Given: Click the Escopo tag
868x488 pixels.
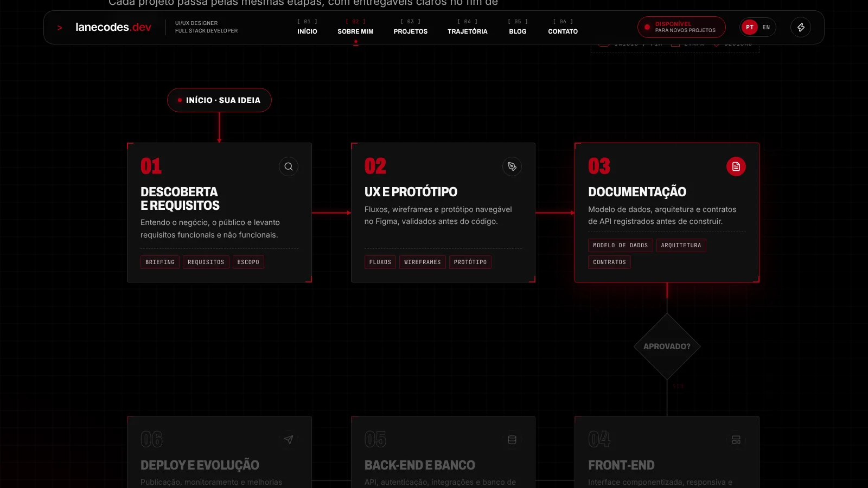Looking at the screenshot, I should (248, 262).
